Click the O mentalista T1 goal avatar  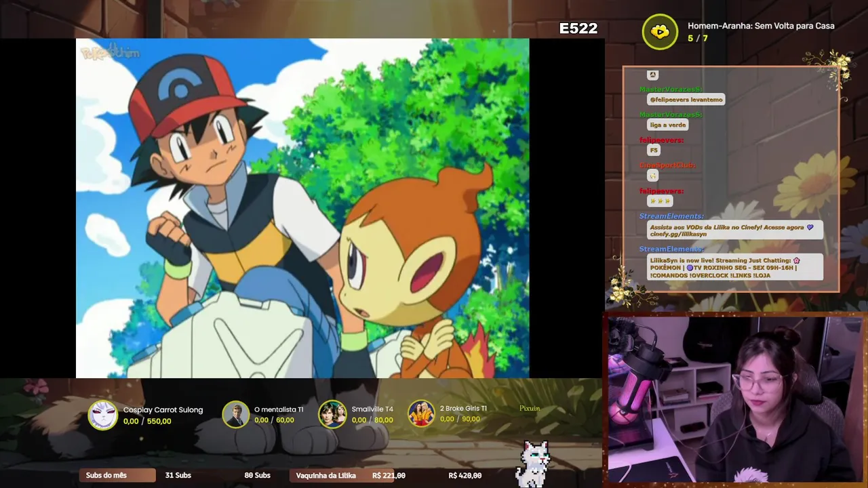236,415
